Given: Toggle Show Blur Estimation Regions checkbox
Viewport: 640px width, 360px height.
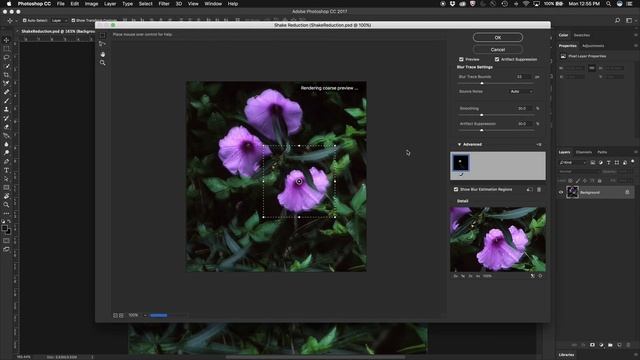Looking at the screenshot, I should pos(456,189).
